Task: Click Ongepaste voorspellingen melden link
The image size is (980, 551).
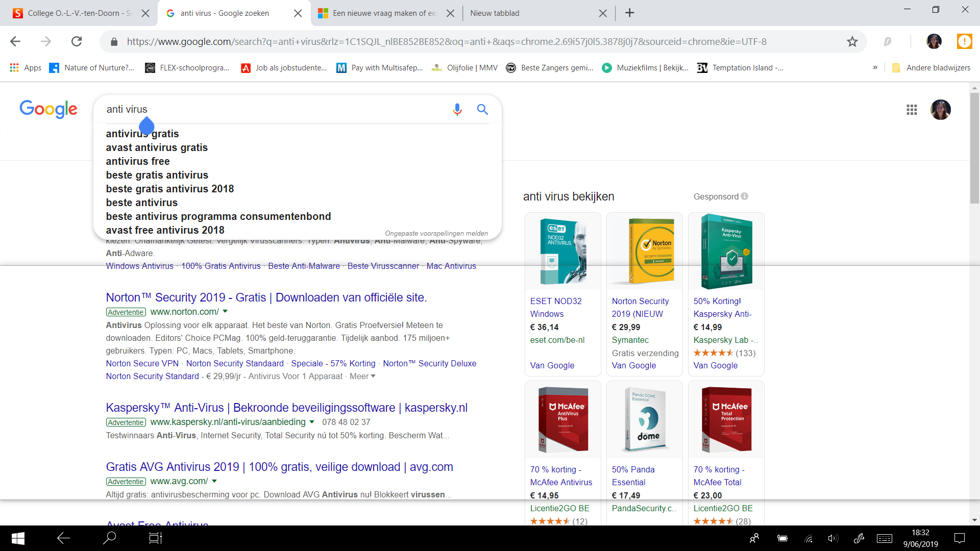Action: click(436, 233)
